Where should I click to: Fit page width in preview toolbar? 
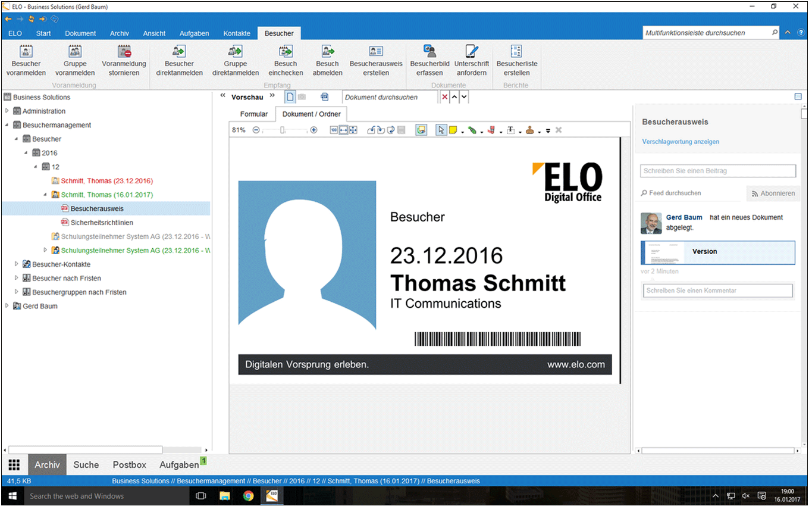point(343,130)
